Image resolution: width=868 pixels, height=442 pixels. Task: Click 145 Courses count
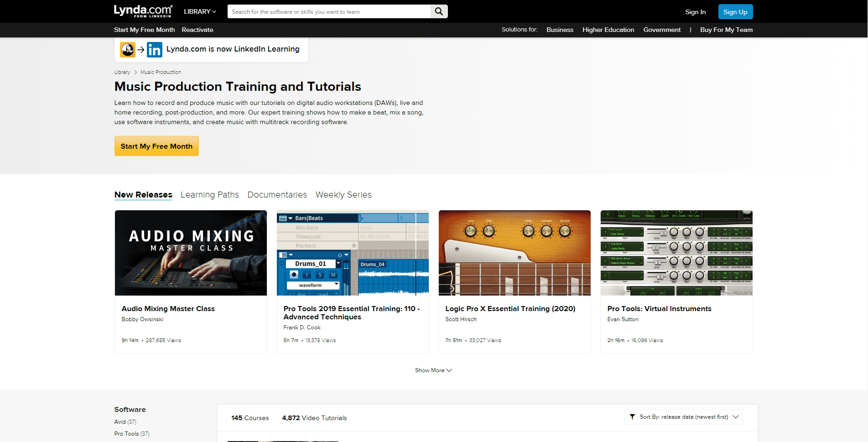pos(250,418)
